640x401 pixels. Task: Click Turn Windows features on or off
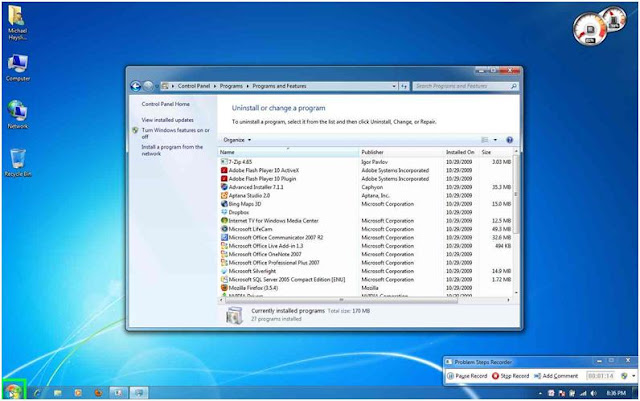click(x=176, y=134)
